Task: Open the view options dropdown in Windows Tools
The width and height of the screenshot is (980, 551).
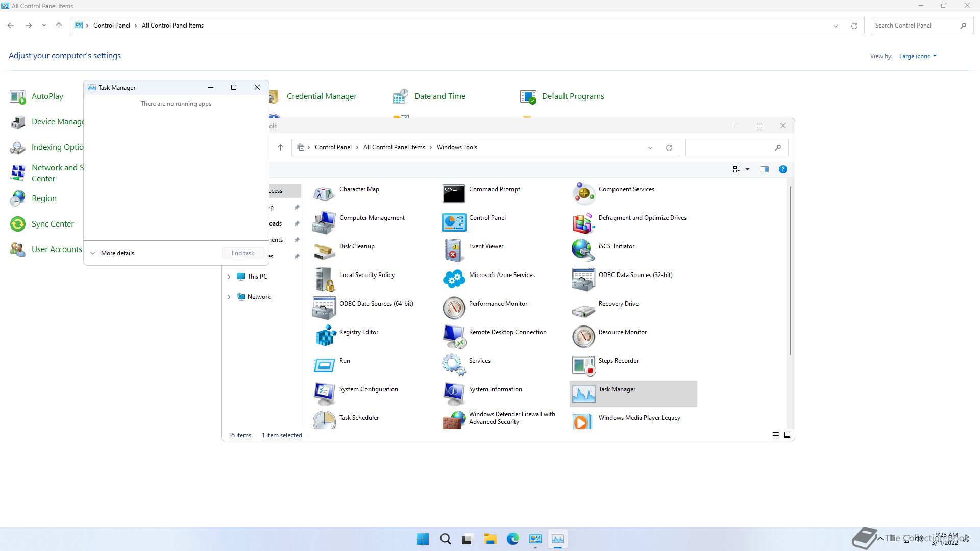Action: (x=747, y=169)
